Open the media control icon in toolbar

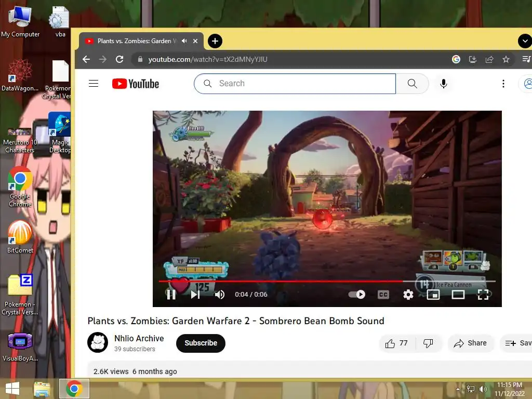pos(526,59)
